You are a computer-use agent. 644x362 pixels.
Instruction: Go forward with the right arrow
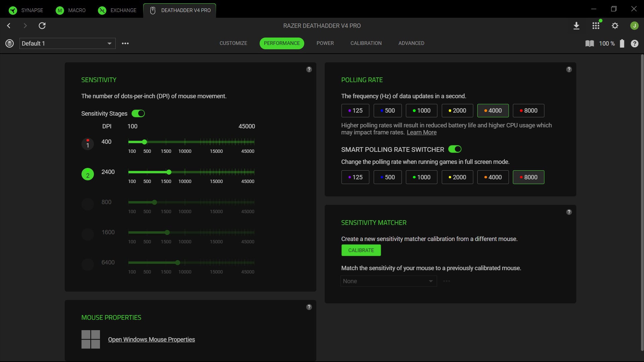point(25,25)
